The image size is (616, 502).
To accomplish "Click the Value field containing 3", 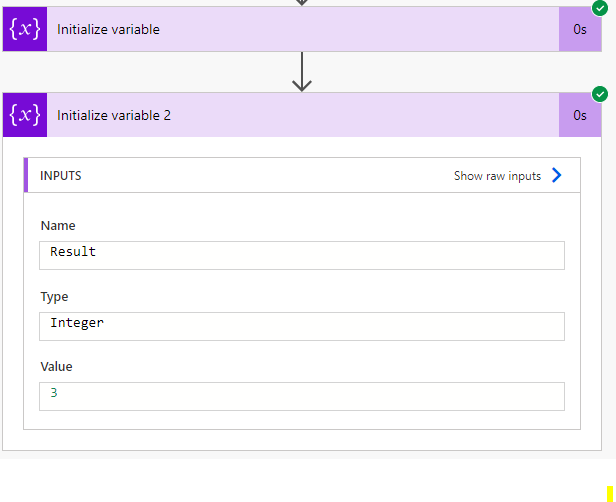I will pos(302,396).
